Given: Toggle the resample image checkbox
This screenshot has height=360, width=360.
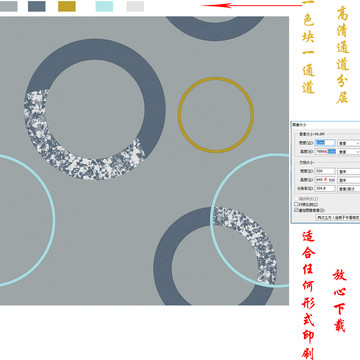Looking at the screenshot, I should (296, 210).
